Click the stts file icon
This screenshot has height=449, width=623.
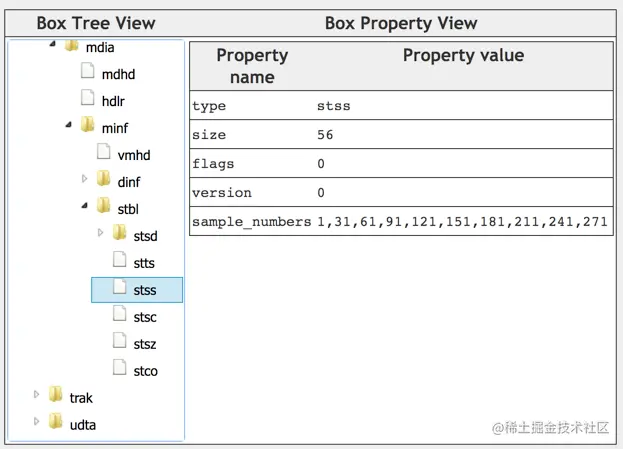click(x=119, y=259)
